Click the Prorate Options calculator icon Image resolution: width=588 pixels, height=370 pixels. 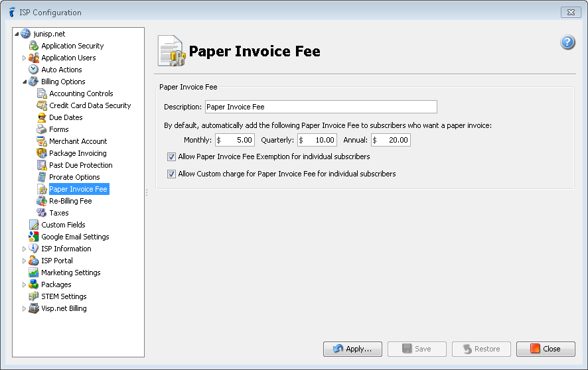coord(42,177)
